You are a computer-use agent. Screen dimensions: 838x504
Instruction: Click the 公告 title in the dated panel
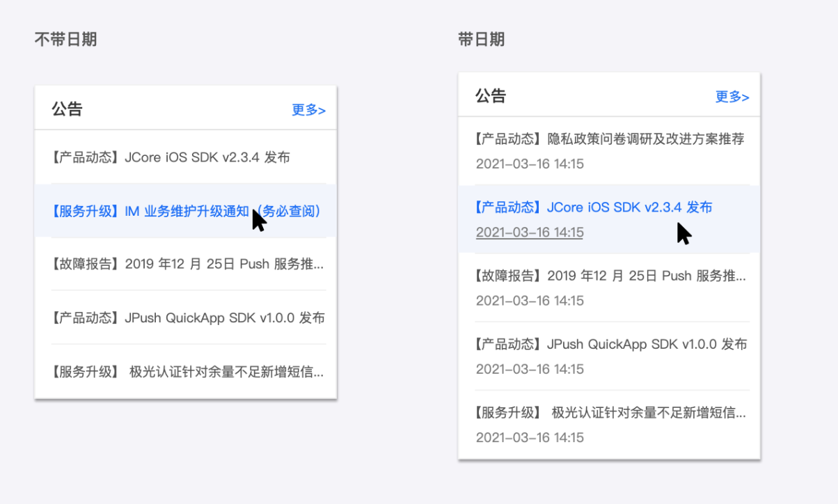click(x=491, y=96)
